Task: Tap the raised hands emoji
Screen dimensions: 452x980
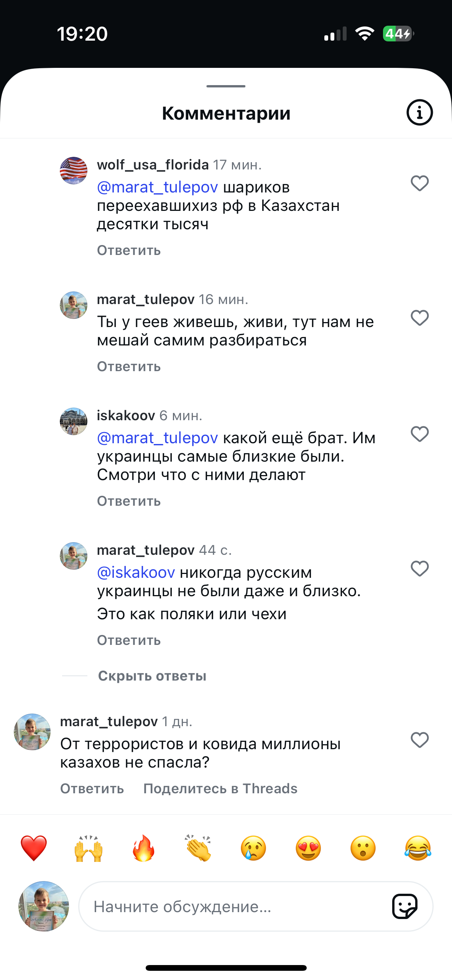Action: 89,848
